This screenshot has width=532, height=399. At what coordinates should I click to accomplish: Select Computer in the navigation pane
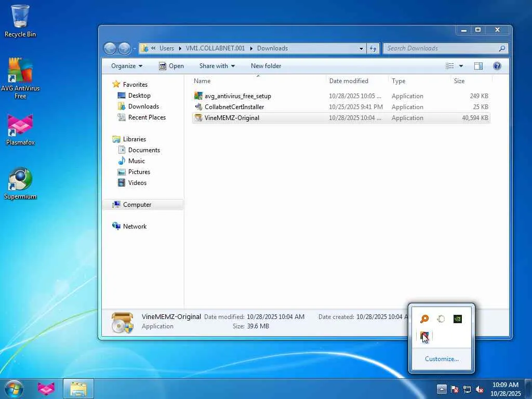point(137,205)
